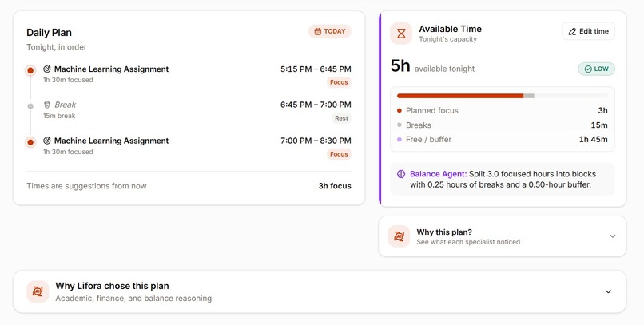Viewport: 644px width, 325px height.
Task: Click the pencil icon in Edit time
Action: tap(572, 32)
